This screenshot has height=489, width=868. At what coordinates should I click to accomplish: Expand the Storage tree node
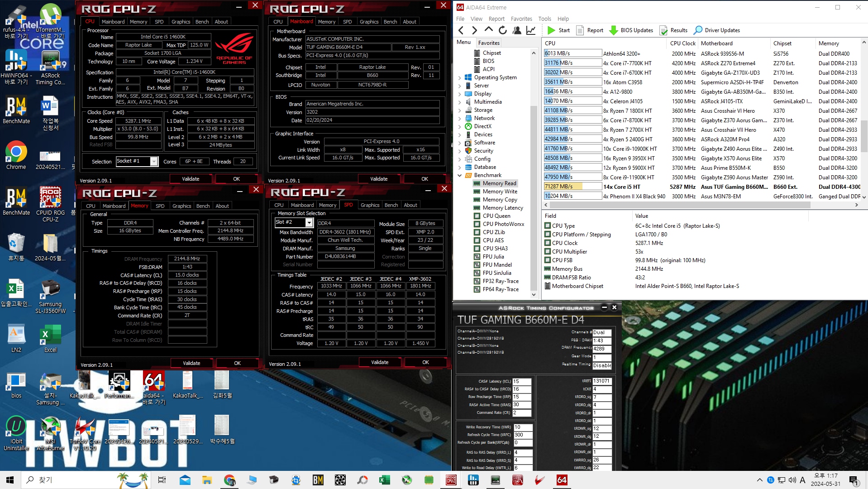[459, 110]
